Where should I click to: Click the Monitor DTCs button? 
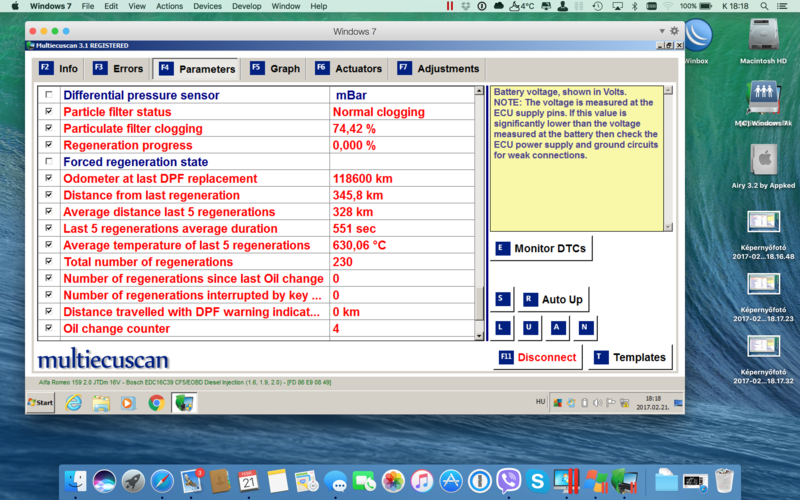(540, 248)
